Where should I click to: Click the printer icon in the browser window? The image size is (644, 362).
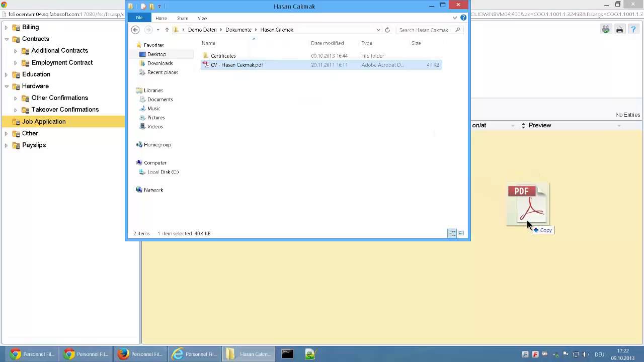620,30
